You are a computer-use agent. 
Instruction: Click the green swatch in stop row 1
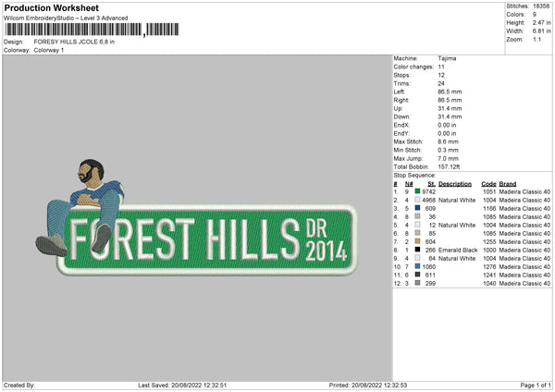coord(418,191)
